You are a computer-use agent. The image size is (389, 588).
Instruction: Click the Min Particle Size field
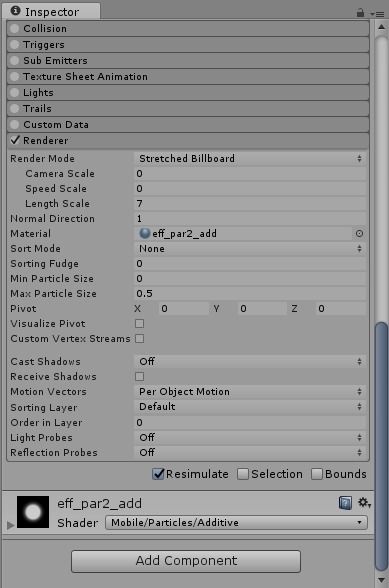(x=250, y=279)
